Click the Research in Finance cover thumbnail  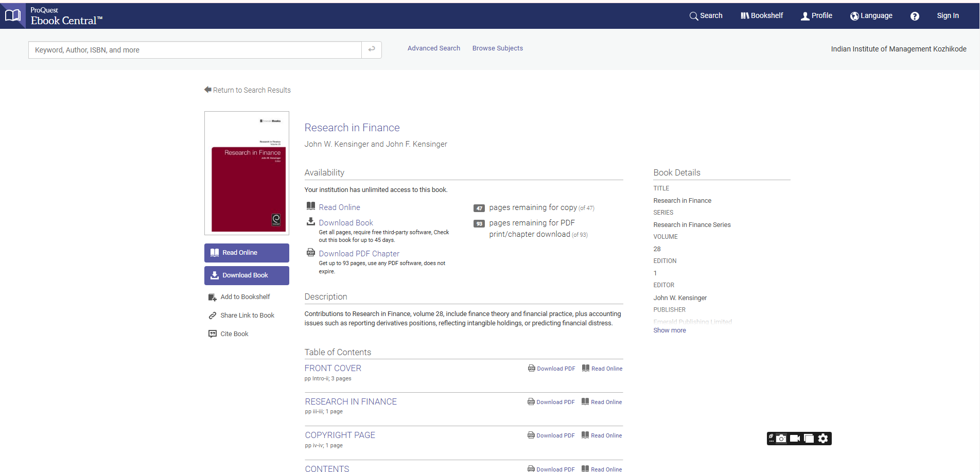pyautogui.click(x=247, y=173)
